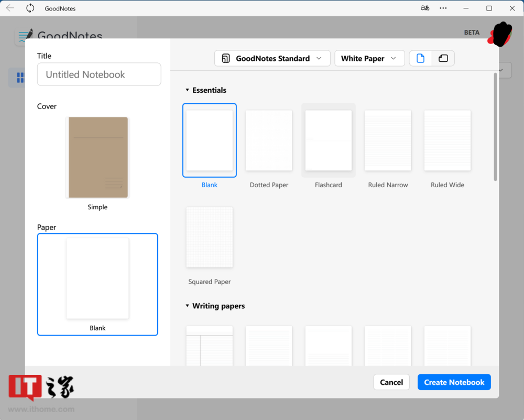Select the Squared Paper template
This screenshot has width=524, height=420.
click(209, 237)
